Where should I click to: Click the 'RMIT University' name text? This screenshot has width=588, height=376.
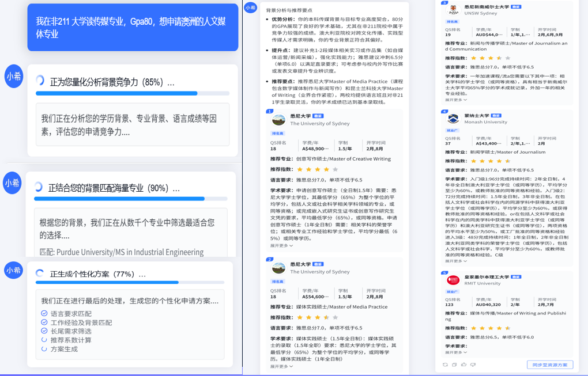click(483, 283)
